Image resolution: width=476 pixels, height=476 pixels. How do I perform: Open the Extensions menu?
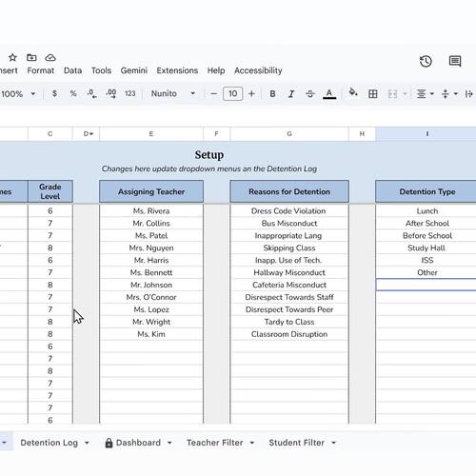177,70
